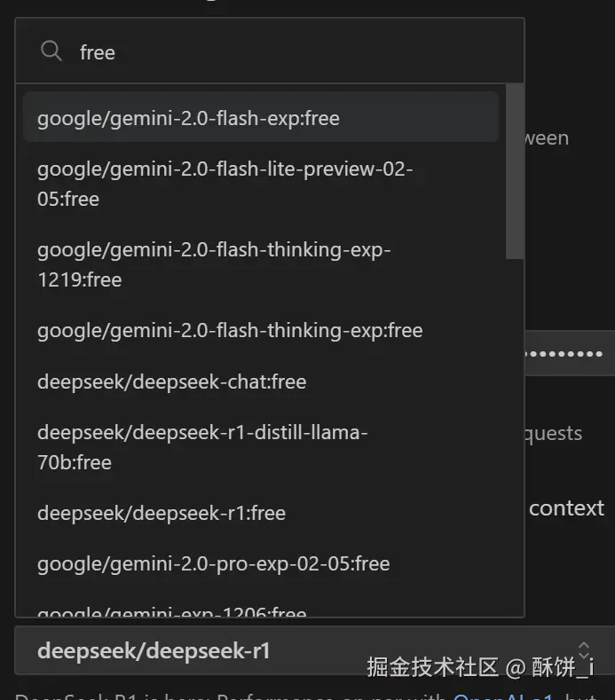Click the up-down chevron on model selector
Image resolution: width=615 pixels, height=700 pixels.
tap(583, 650)
